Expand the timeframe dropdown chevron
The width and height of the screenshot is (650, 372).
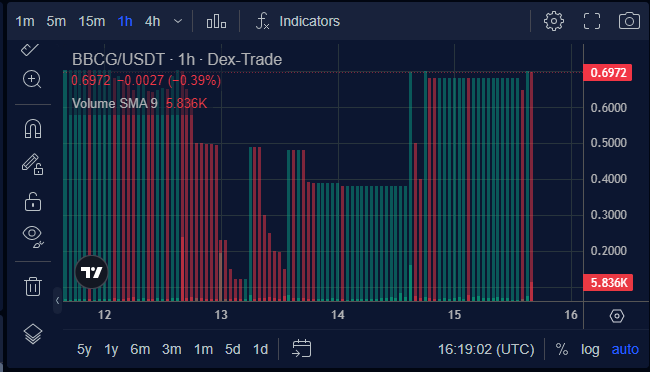tap(178, 21)
